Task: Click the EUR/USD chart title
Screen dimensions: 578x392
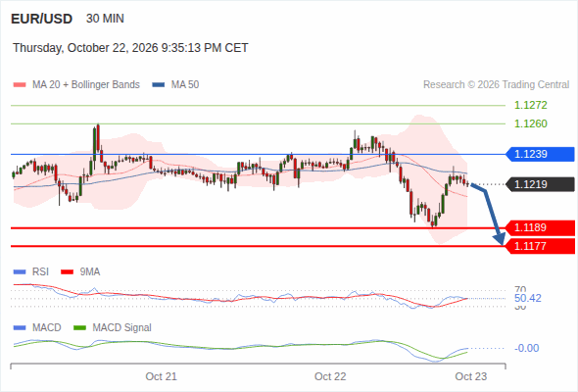Action: pos(42,19)
